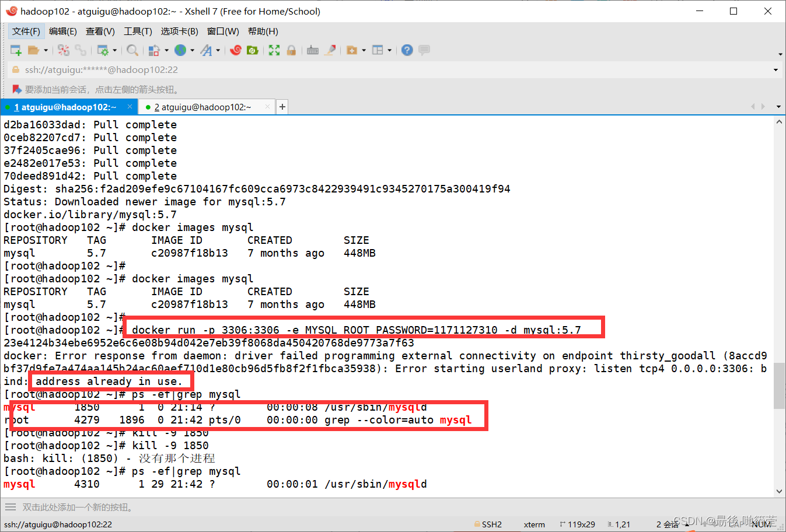The image size is (786, 532).
Task: Open the 编辑(E) menu
Action: pos(63,32)
